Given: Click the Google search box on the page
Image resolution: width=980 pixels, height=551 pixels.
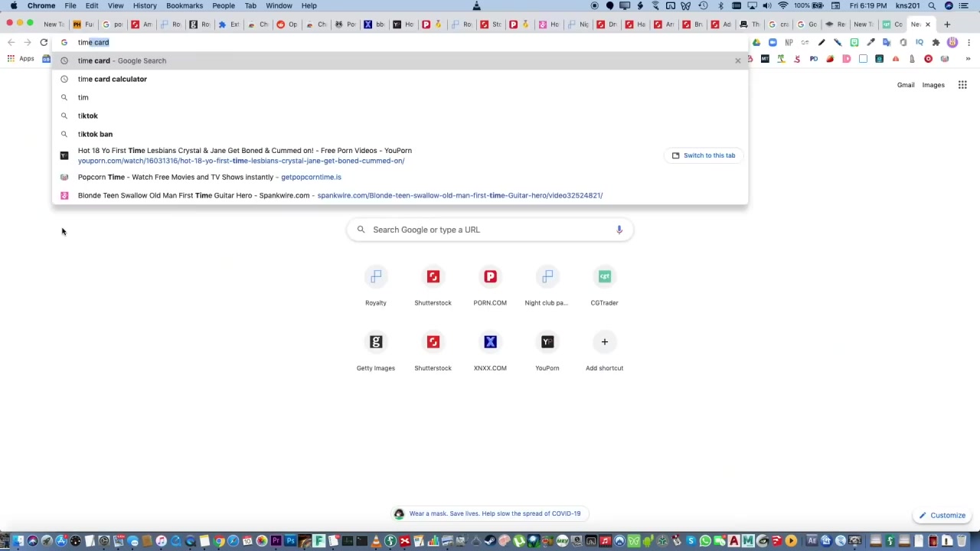Looking at the screenshot, I should coord(490,230).
